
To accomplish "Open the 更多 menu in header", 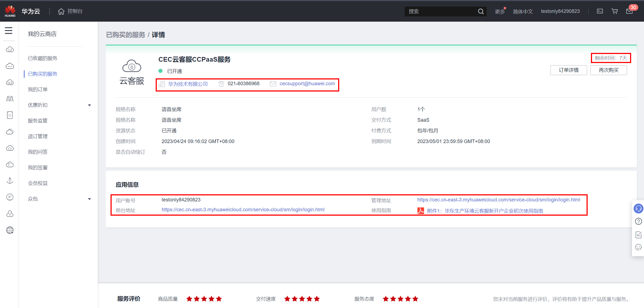I will pyautogui.click(x=500, y=12).
